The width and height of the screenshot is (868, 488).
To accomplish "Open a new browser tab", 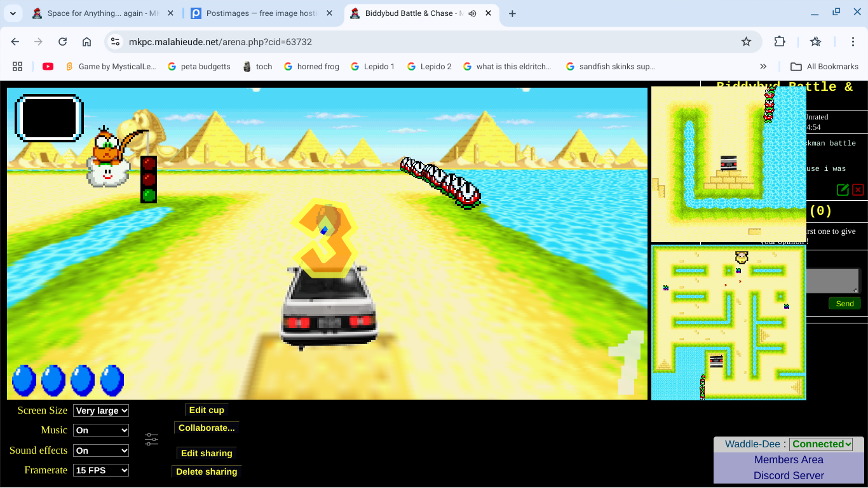I will coord(512,13).
